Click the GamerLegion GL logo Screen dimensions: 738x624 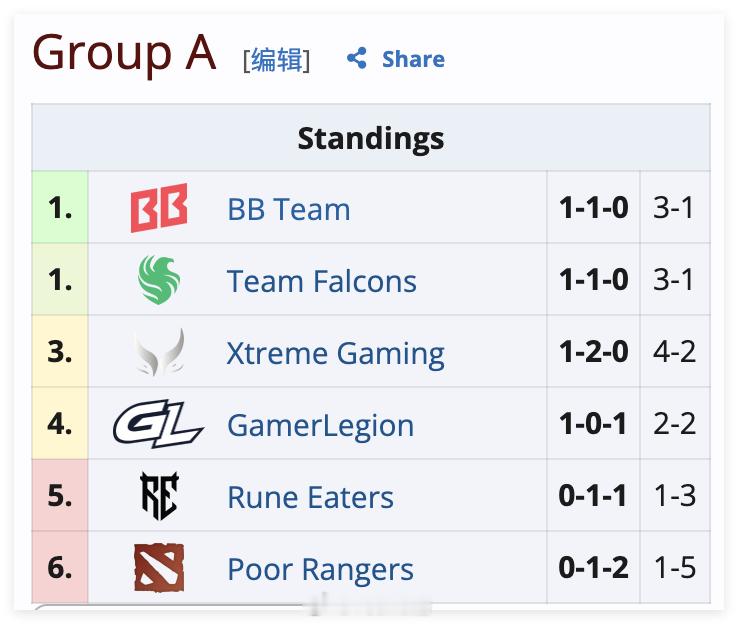tap(158, 424)
